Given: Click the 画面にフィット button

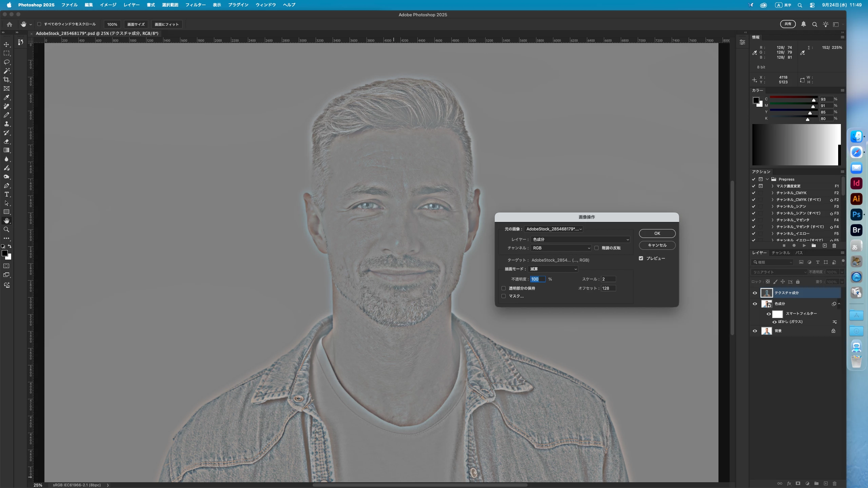Looking at the screenshot, I should tap(166, 24).
